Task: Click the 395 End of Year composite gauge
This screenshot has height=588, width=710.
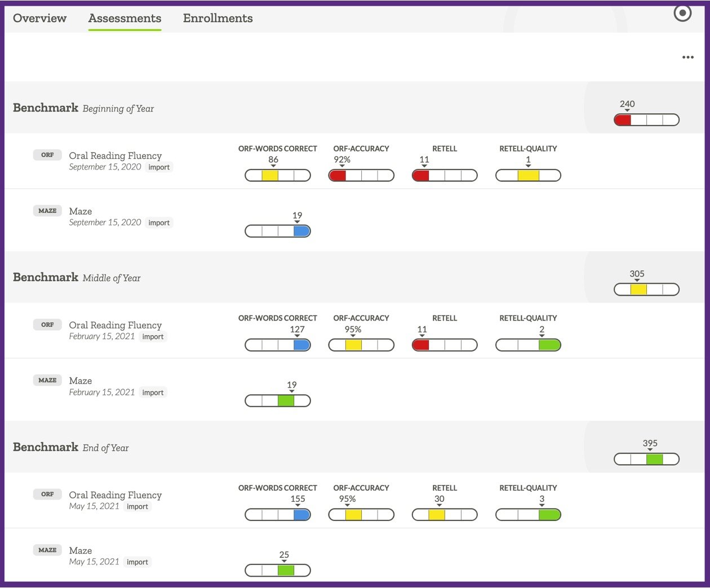Action: 646,459
